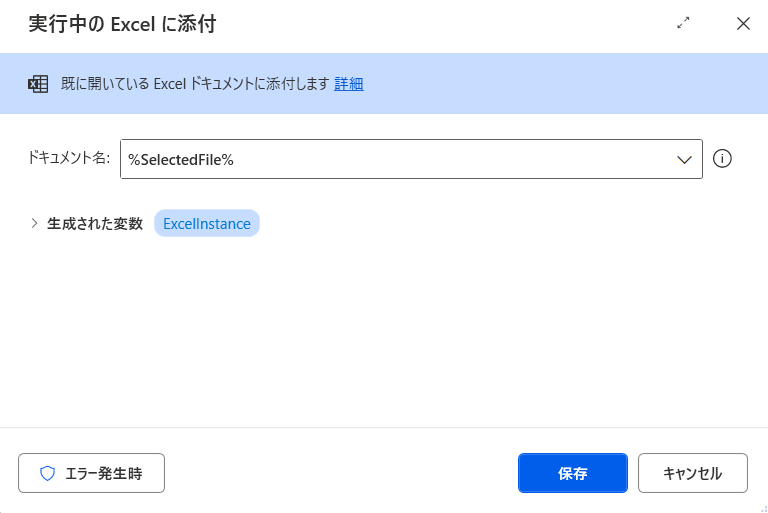The width and height of the screenshot is (768, 513).
Task: Click the shield icon on エラー発生時
Action: pos(48,473)
